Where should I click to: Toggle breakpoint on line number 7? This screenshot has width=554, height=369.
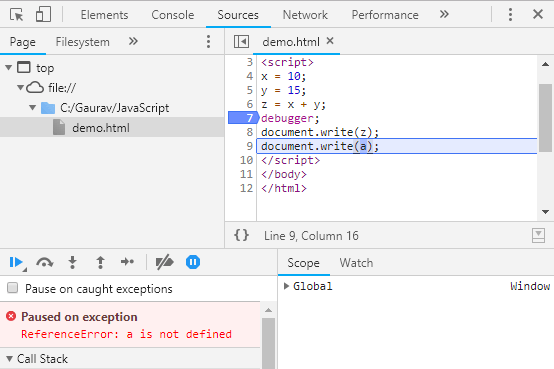(x=249, y=118)
